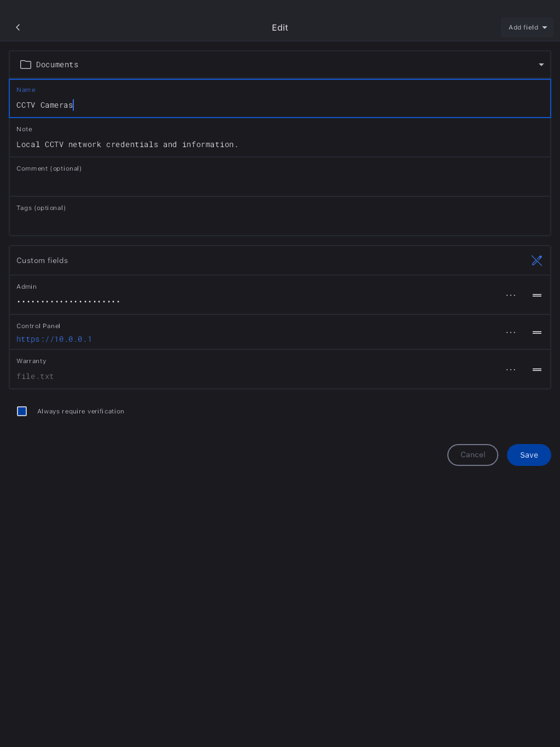Click the Admin field drag handle

pyautogui.click(x=537, y=295)
